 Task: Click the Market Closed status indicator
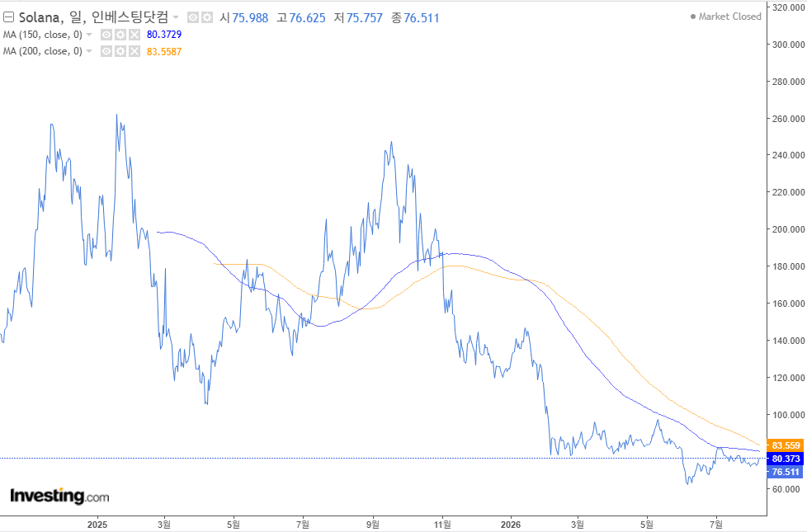coord(725,16)
